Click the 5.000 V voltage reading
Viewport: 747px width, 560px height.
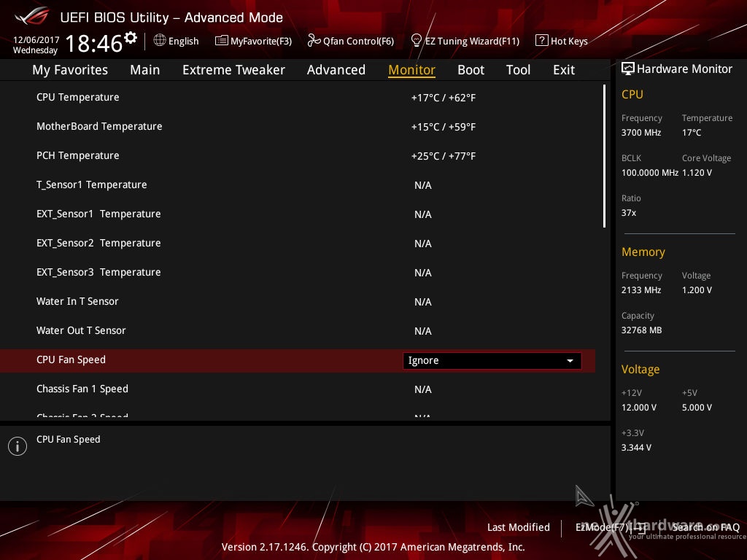[x=697, y=407]
